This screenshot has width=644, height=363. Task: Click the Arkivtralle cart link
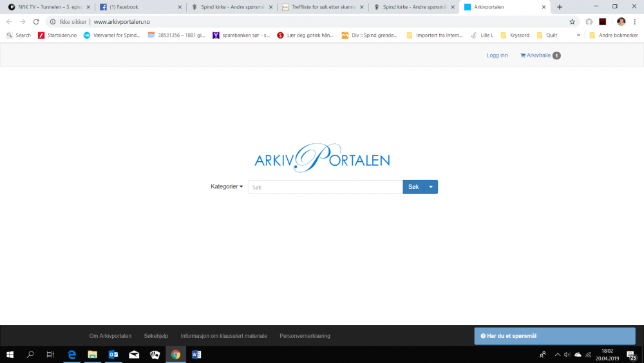[540, 55]
